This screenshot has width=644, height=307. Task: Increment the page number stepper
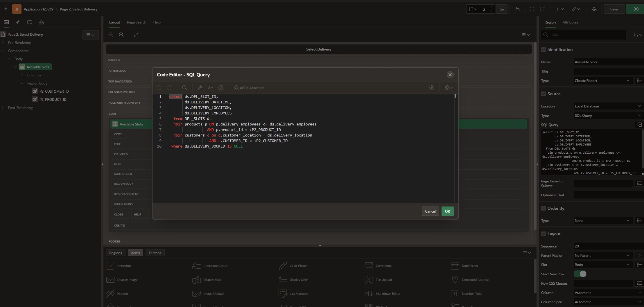[491, 7]
